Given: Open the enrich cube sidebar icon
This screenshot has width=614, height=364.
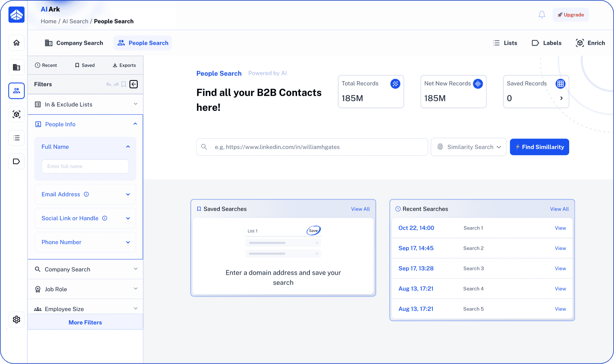Looking at the screenshot, I should (x=17, y=114).
